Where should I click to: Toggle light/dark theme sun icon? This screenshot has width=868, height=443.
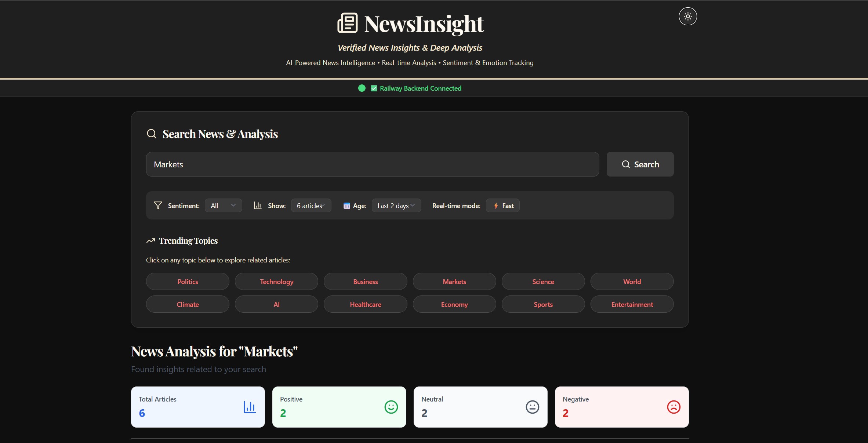688,17
